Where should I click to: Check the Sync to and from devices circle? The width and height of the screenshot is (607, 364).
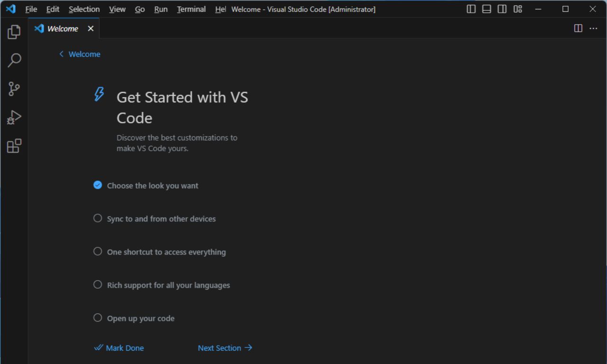click(98, 218)
